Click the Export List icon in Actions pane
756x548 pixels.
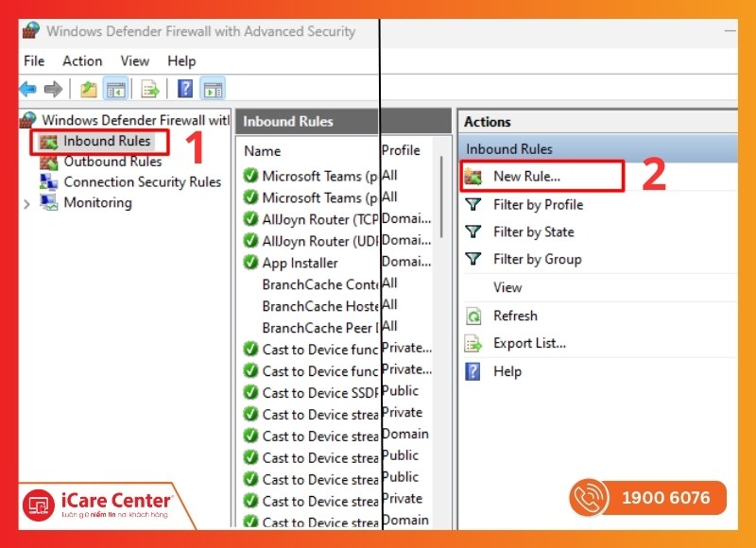tap(473, 344)
